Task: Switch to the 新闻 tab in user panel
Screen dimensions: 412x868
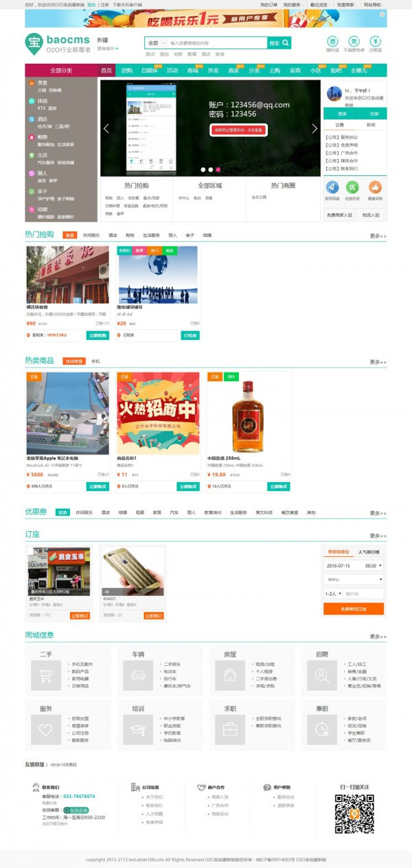Action: [371, 125]
